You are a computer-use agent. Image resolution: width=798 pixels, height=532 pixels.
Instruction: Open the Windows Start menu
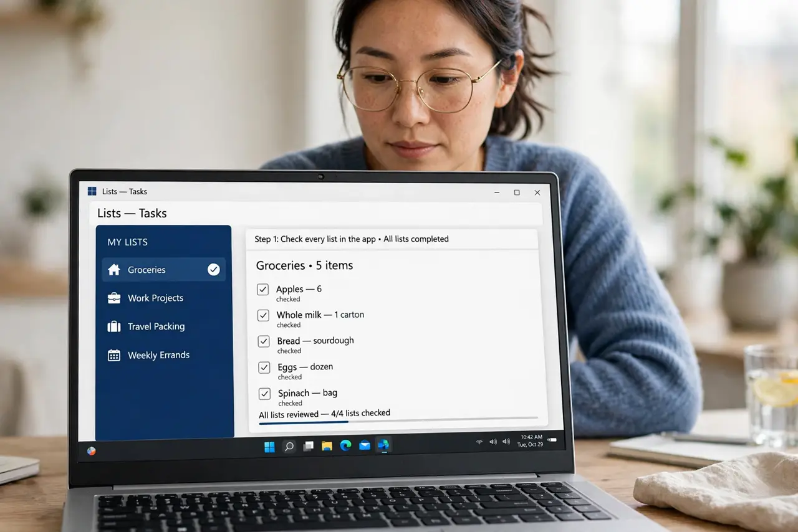click(269, 447)
